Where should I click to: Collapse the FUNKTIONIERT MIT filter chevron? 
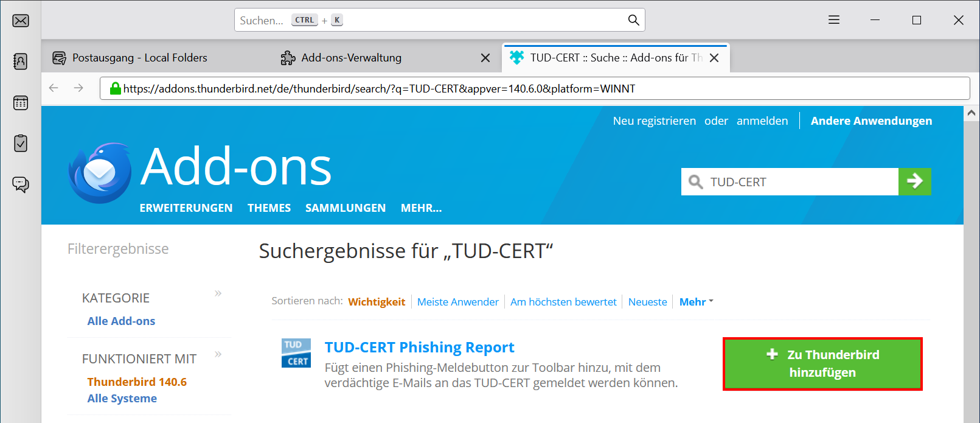pyautogui.click(x=218, y=354)
